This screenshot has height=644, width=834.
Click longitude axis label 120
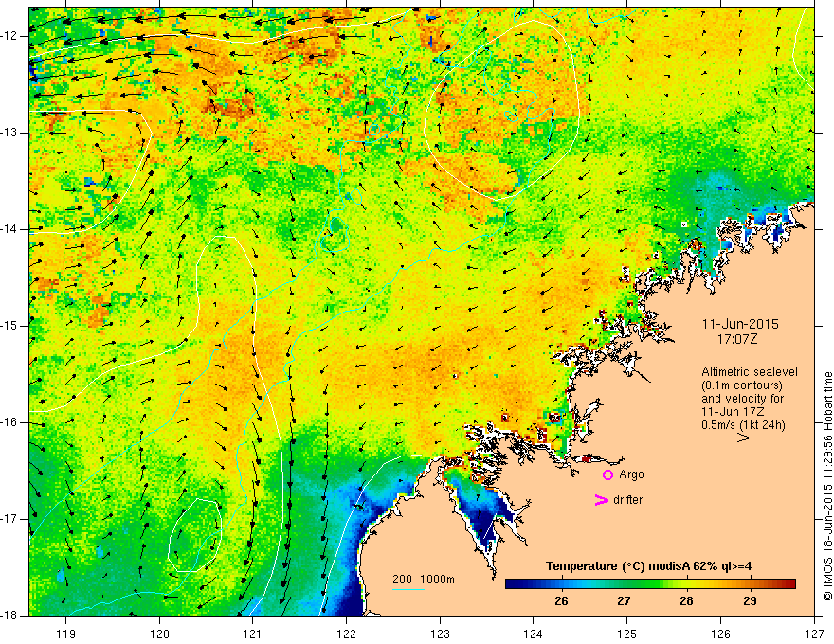(159, 634)
